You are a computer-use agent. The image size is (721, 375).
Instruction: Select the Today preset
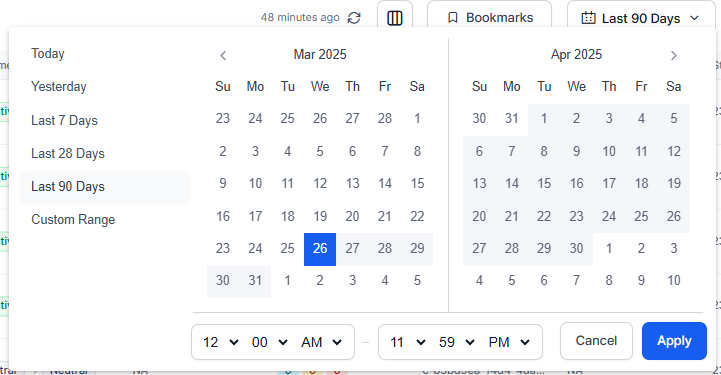48,54
